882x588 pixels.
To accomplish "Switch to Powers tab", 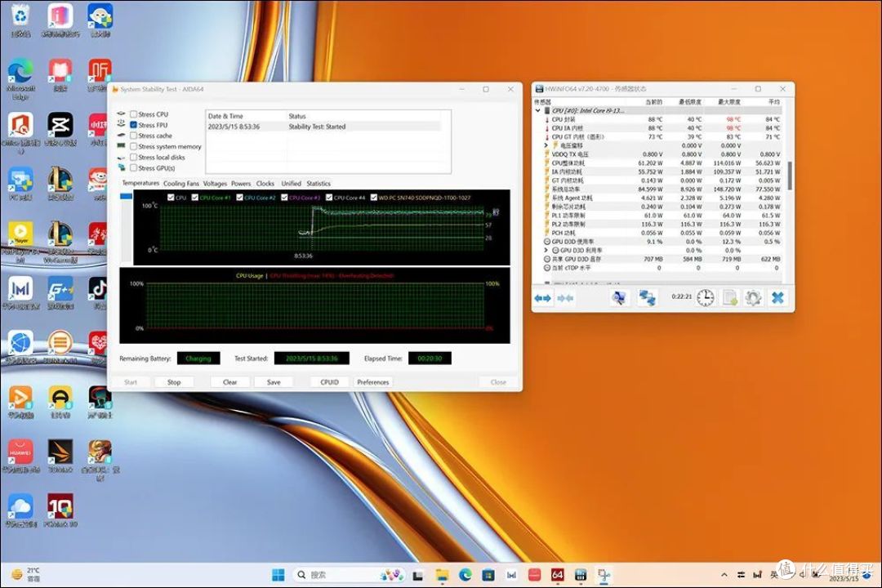I will tap(241, 184).
